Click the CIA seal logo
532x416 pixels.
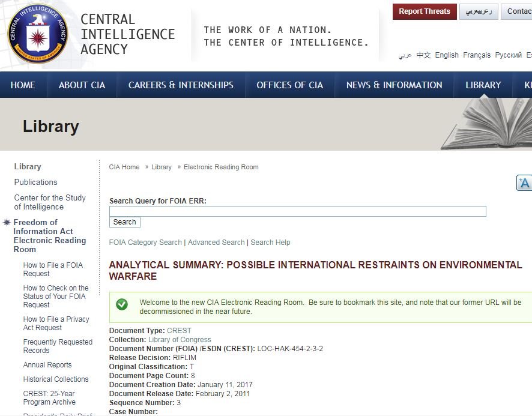pyautogui.click(x=38, y=34)
